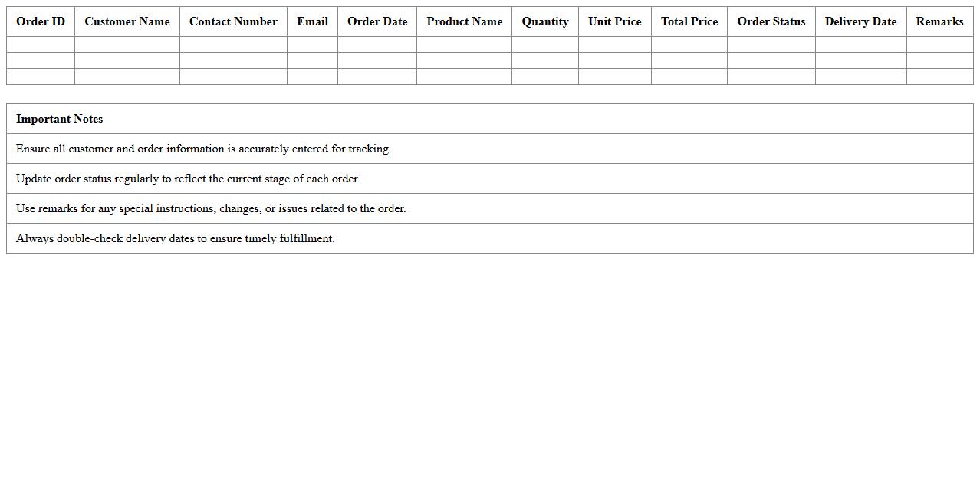The image size is (980, 498).
Task: Select the Order Date header cell
Action: pyautogui.click(x=377, y=21)
